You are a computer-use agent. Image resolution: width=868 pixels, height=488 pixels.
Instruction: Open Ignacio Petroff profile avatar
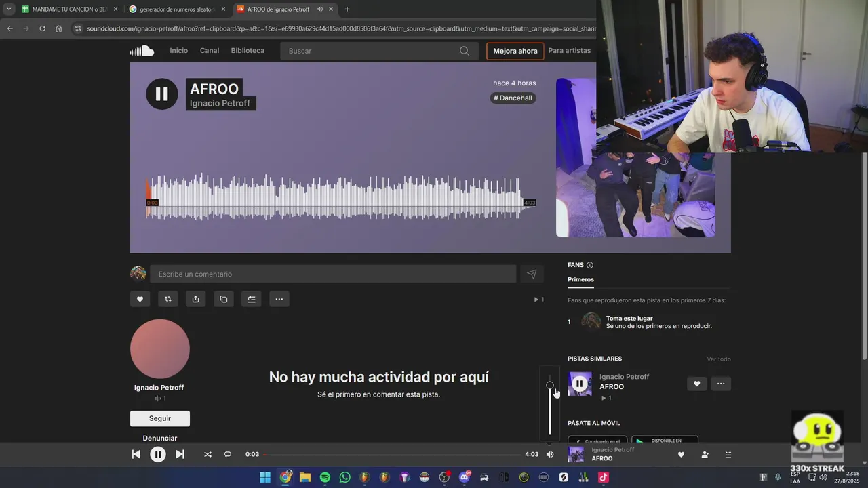[160, 349]
